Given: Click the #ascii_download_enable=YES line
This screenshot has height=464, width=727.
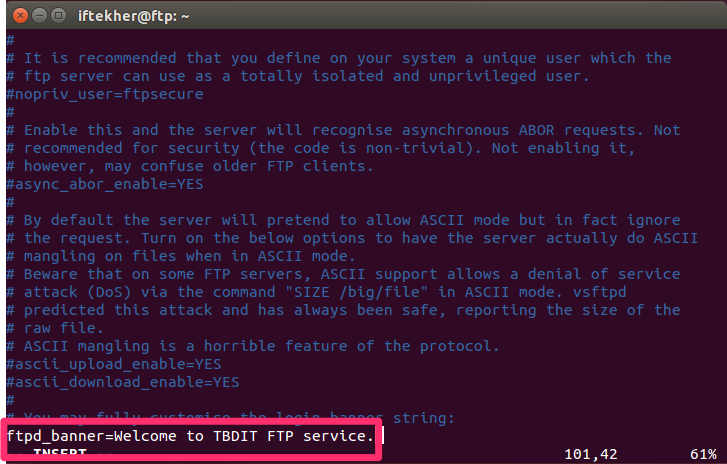Looking at the screenshot, I should tap(123, 382).
